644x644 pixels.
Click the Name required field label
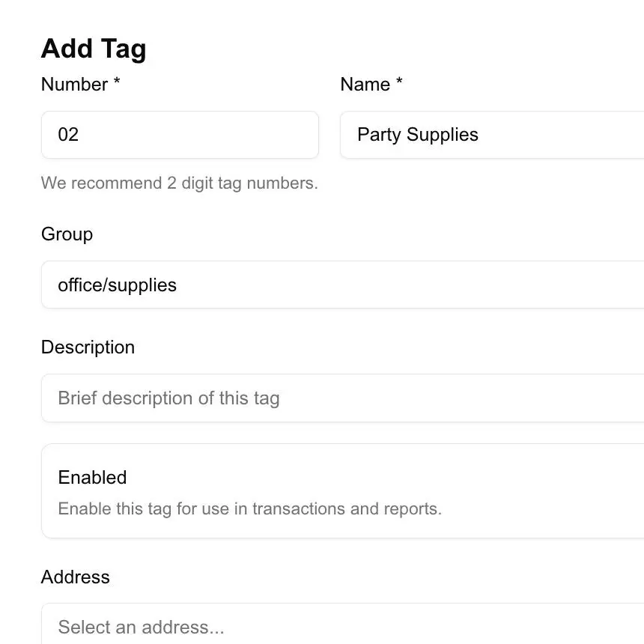click(371, 85)
